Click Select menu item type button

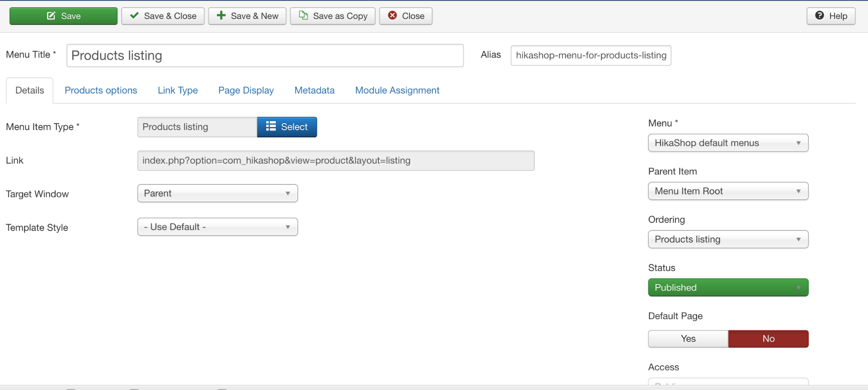tap(287, 127)
